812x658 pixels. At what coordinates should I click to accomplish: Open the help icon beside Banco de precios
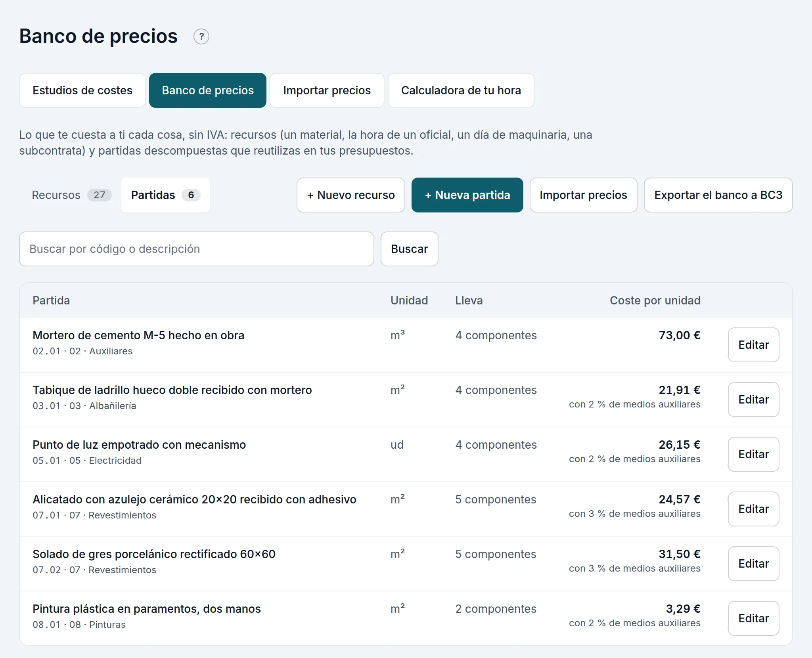pyautogui.click(x=201, y=37)
